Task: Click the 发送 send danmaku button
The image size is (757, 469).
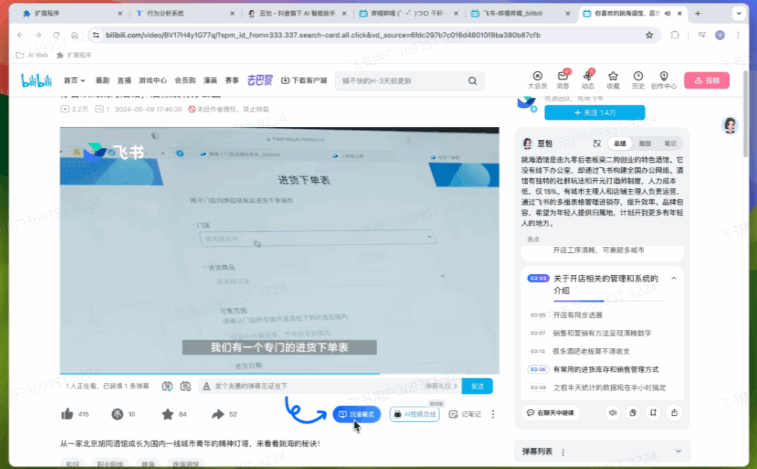Action: point(477,385)
